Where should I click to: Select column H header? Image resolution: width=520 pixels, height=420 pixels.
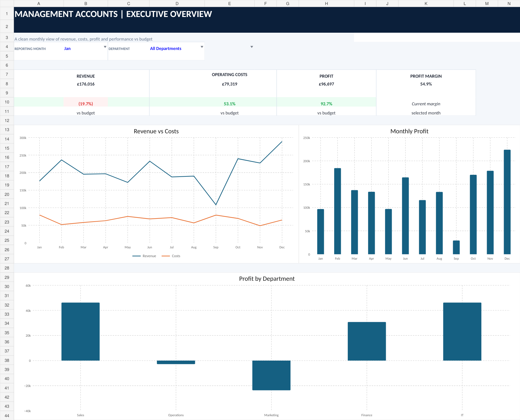(x=326, y=3)
